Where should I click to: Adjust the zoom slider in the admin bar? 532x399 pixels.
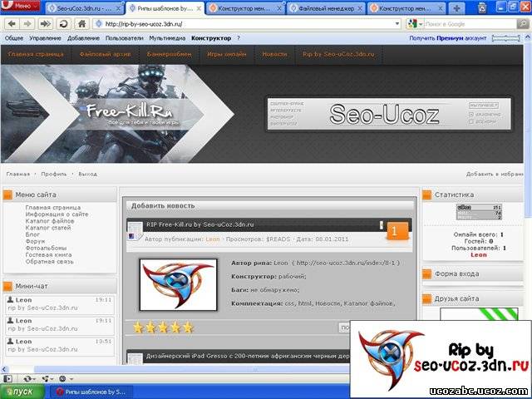[x=506, y=38]
